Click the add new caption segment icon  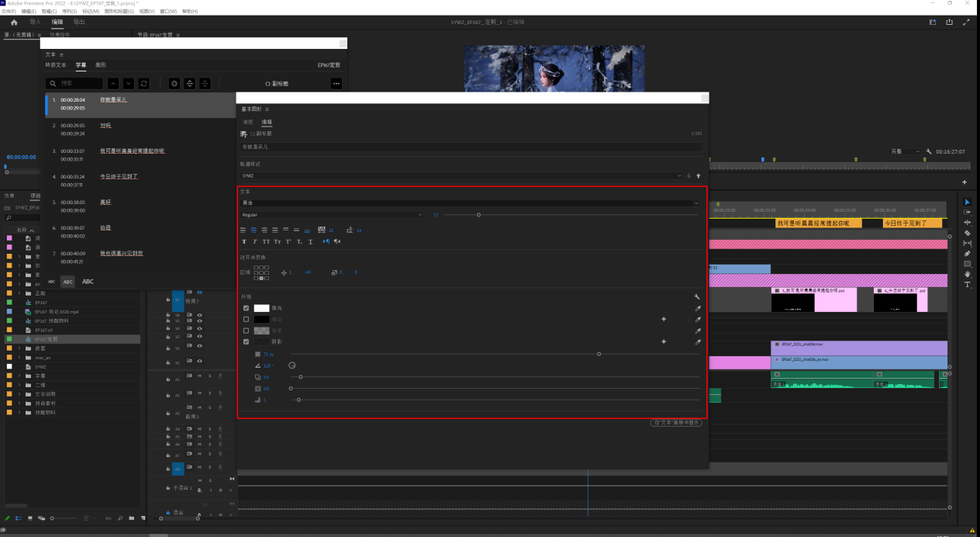(x=174, y=83)
